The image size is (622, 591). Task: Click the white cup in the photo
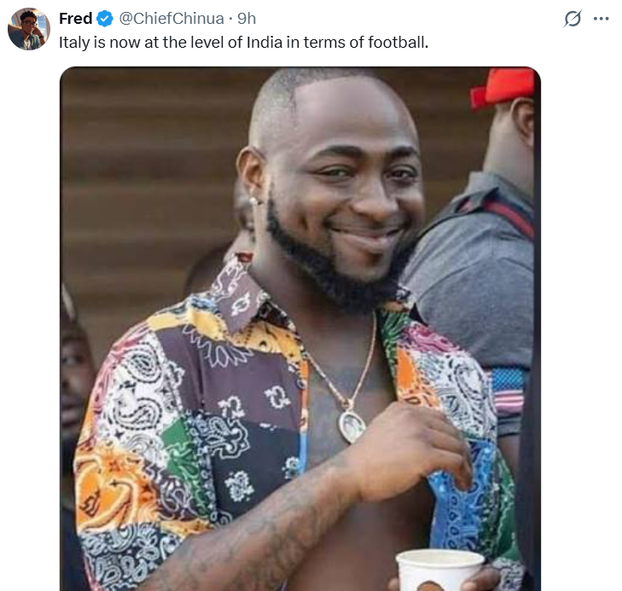point(439,570)
